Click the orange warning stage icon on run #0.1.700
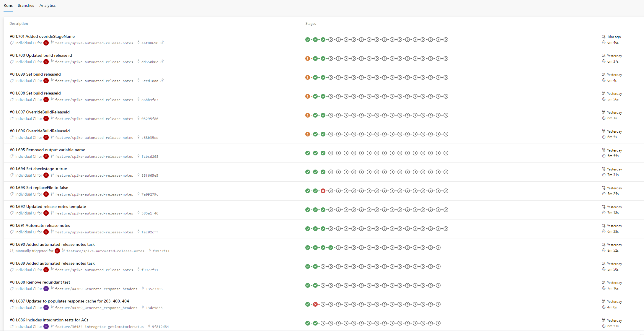 [x=308, y=58]
